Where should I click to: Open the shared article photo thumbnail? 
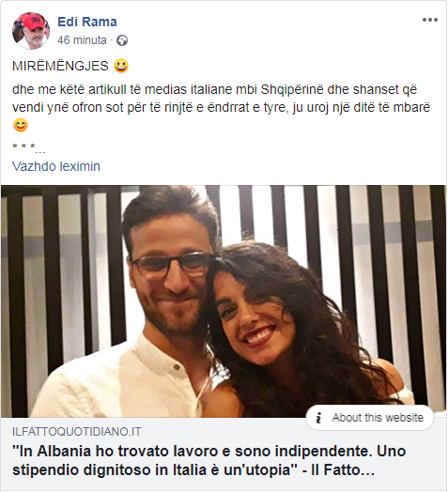(x=224, y=300)
